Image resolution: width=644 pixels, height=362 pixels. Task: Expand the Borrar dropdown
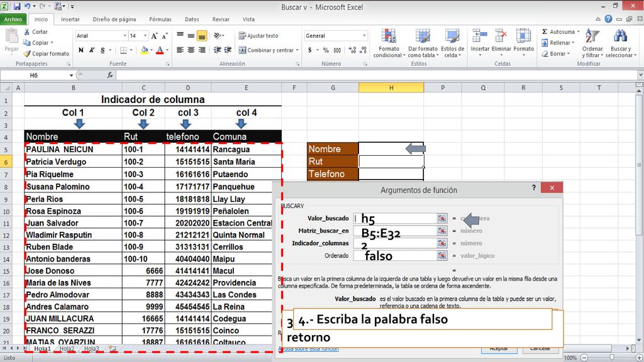[x=569, y=54]
